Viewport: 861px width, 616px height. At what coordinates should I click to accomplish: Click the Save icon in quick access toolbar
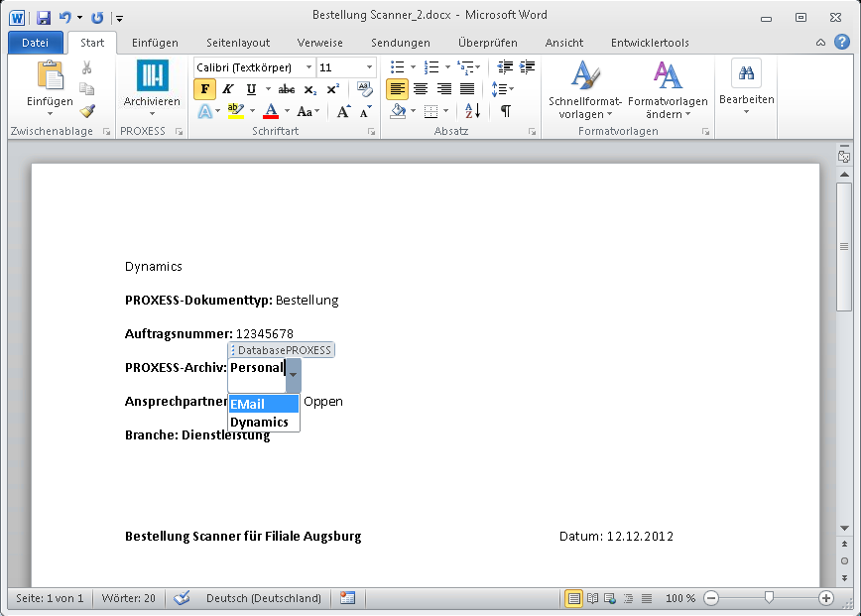pos(44,18)
